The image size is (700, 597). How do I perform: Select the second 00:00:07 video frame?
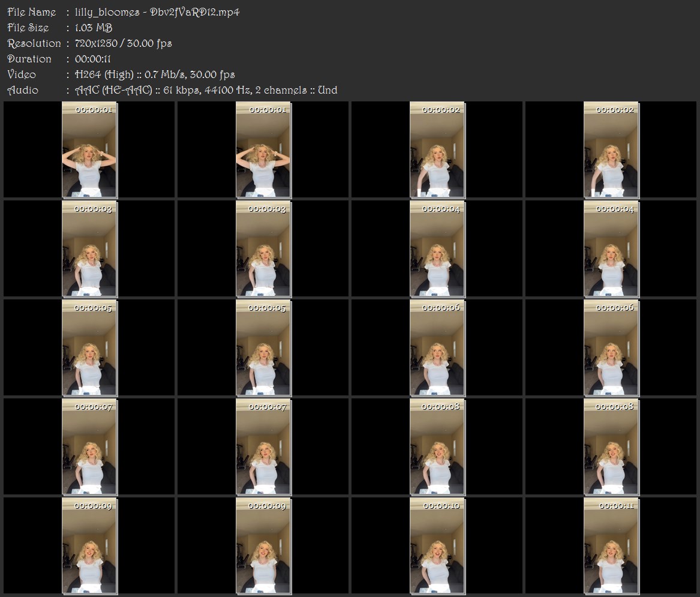(x=263, y=447)
